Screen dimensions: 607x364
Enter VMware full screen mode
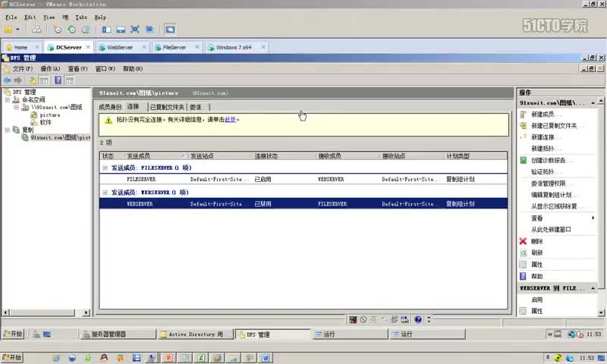coord(135,30)
